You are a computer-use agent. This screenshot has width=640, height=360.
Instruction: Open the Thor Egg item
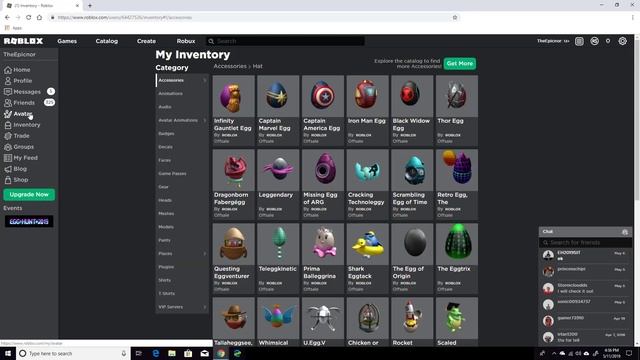(457, 110)
